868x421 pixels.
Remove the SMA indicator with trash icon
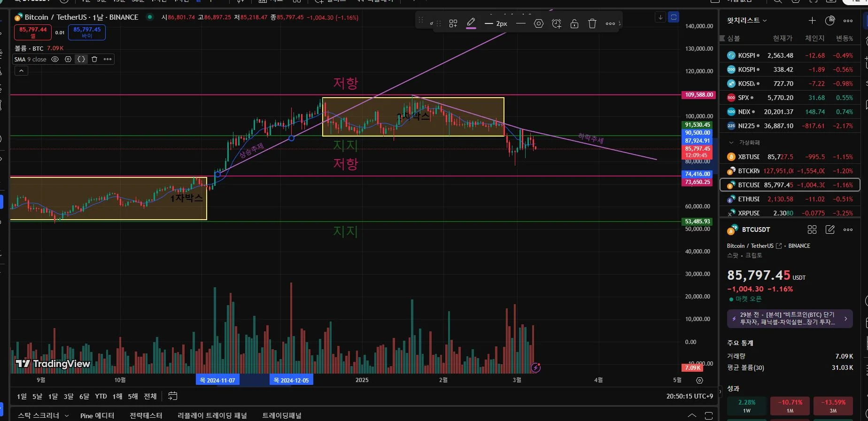(94, 59)
